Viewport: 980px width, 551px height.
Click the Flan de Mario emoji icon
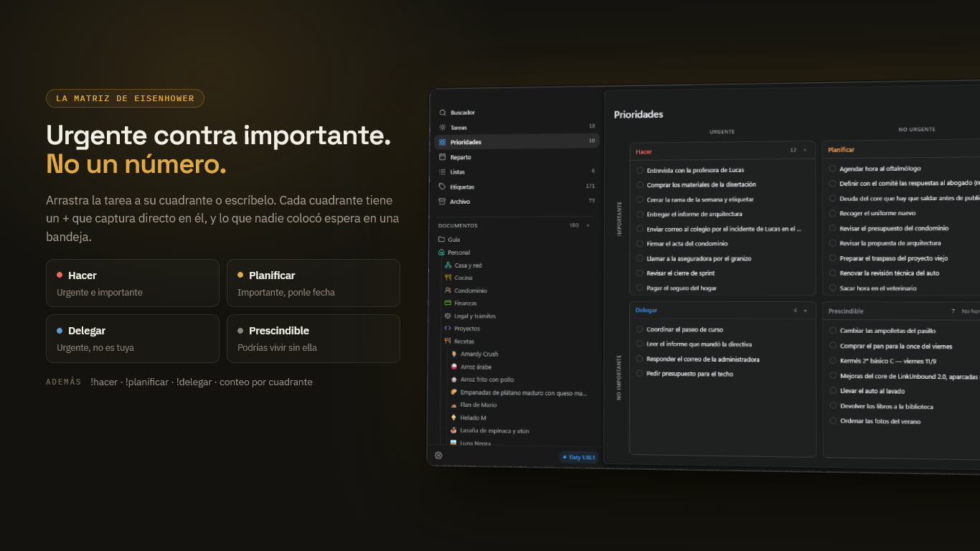click(x=453, y=405)
